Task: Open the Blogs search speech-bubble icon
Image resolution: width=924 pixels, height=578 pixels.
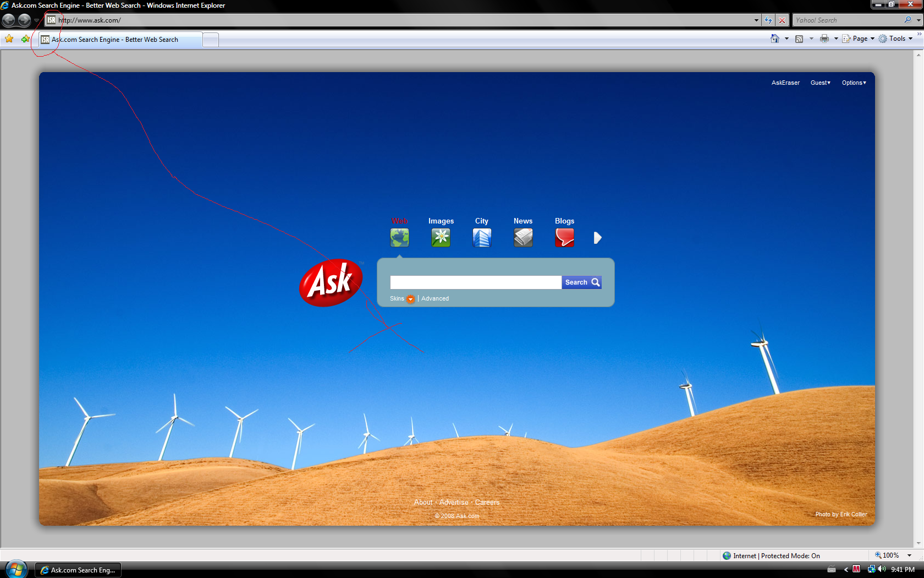Action: tap(564, 238)
